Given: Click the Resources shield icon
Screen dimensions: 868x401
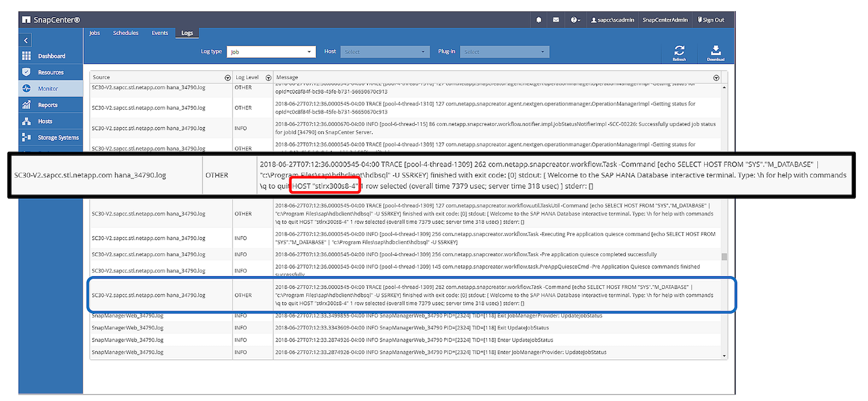Looking at the screenshot, I should point(27,72).
